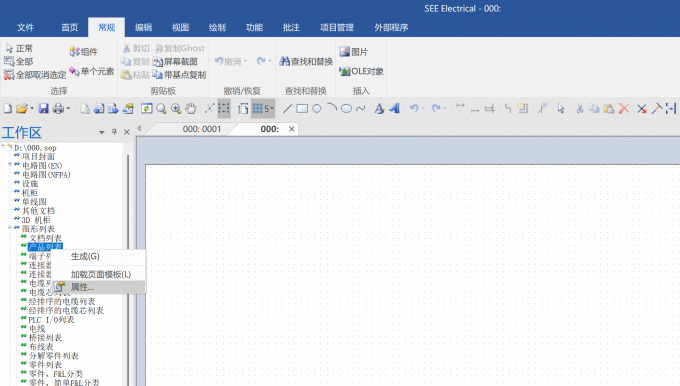Choose 生成(G) from context menu
Screen dimensions: 680x386
[98, 256]
